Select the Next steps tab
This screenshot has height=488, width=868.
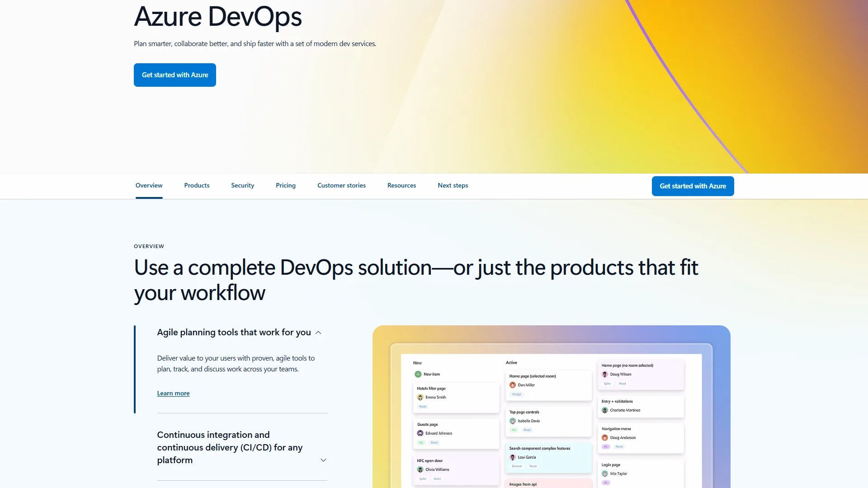click(453, 186)
